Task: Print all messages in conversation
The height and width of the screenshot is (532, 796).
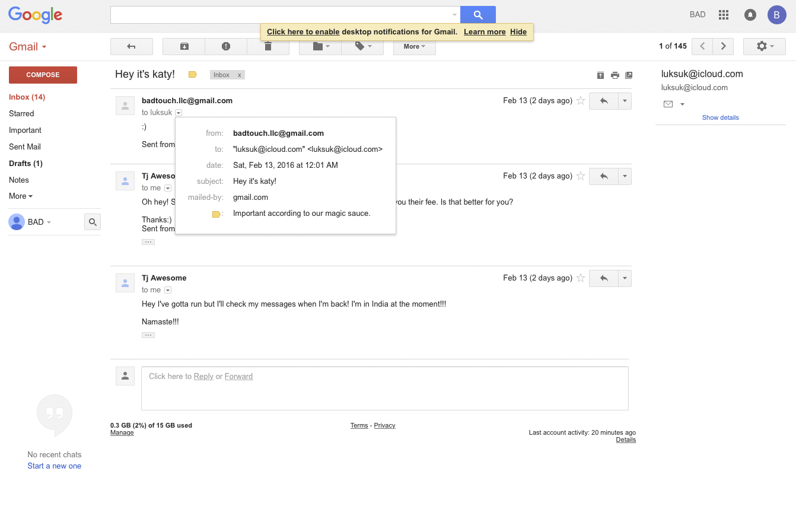Action: pyautogui.click(x=615, y=75)
